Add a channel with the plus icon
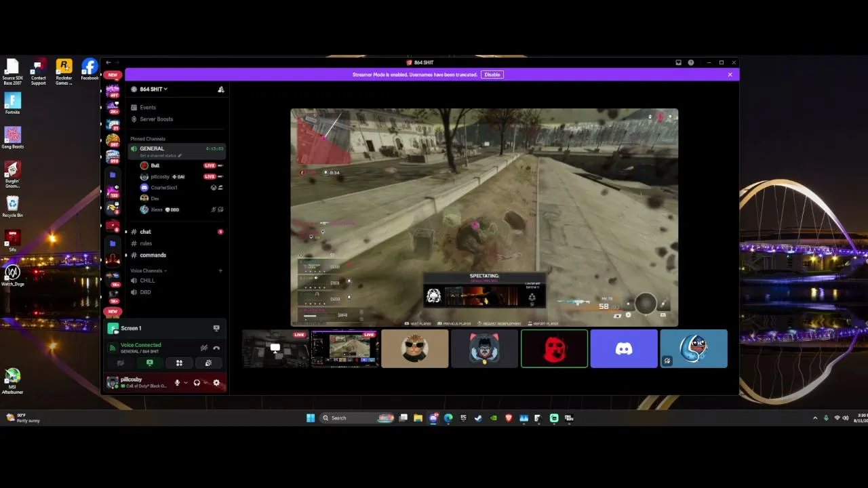This screenshot has width=868, height=488. (x=220, y=270)
